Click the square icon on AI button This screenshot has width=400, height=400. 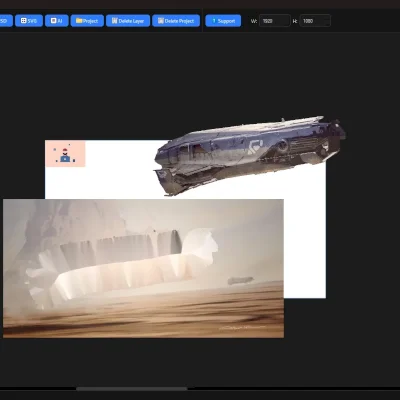coord(53,21)
